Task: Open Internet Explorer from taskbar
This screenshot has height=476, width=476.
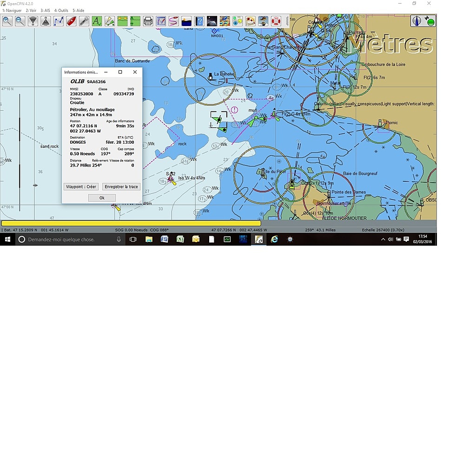Action: [x=274, y=239]
